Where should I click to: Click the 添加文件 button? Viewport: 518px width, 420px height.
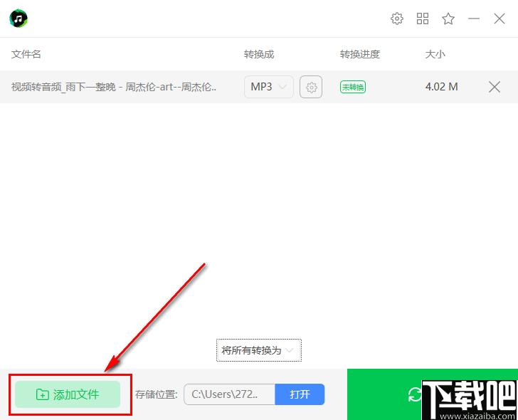68,394
